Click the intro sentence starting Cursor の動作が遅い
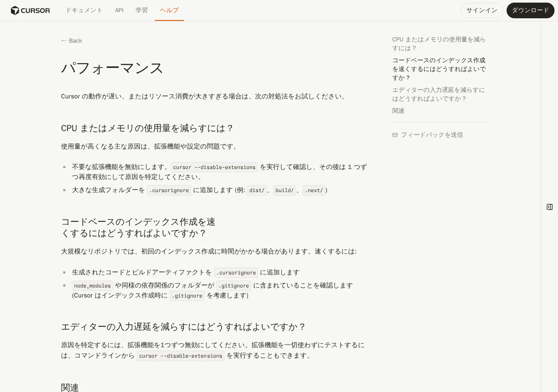This screenshot has width=558, height=392. point(204,96)
